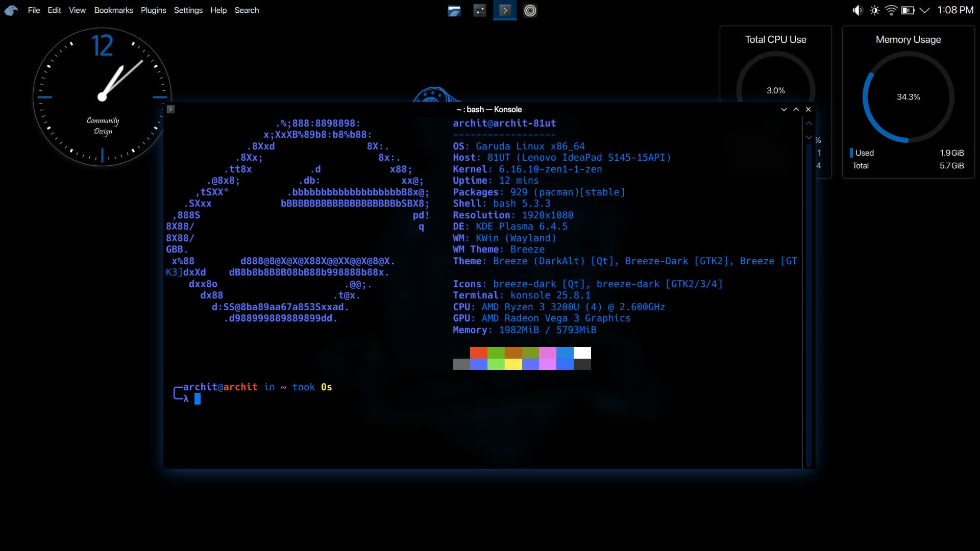Open the circular concentric-rings app icon

point(530,11)
